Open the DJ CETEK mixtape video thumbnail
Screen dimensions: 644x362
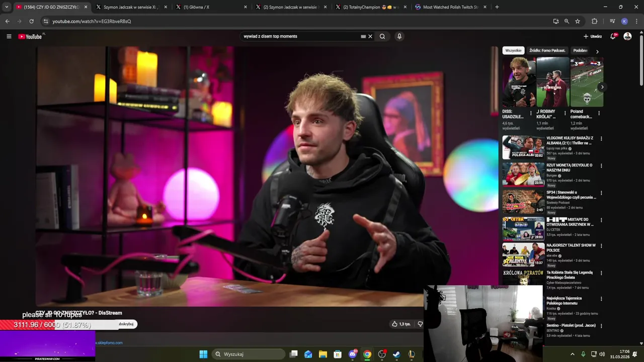coord(523,228)
